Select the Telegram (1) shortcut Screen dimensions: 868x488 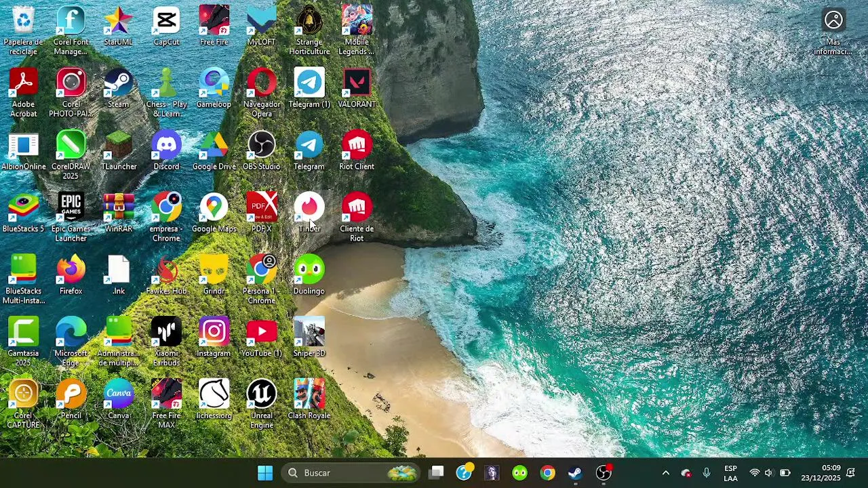click(309, 89)
